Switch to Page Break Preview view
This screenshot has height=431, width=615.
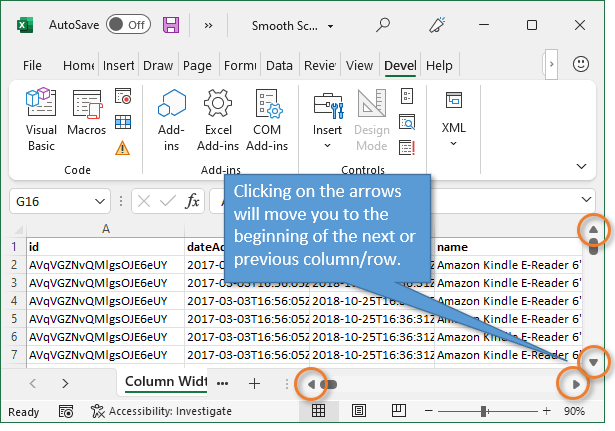click(397, 411)
